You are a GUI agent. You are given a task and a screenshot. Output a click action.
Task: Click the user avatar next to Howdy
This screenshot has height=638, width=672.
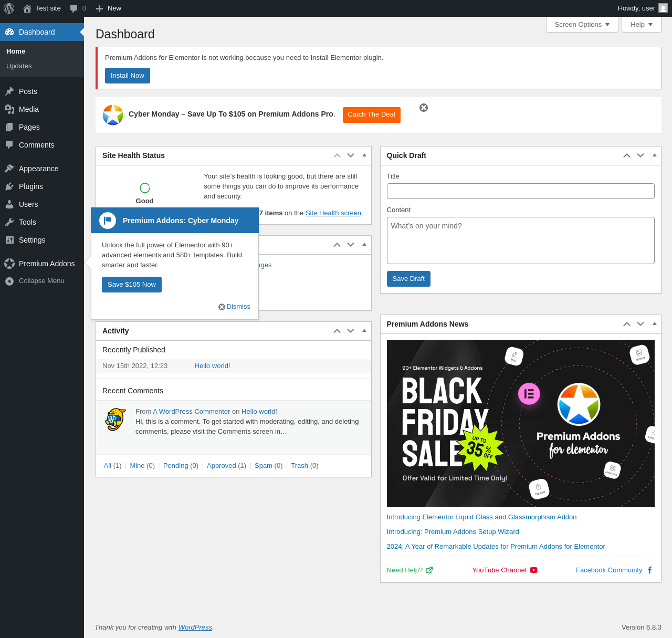pos(663,8)
